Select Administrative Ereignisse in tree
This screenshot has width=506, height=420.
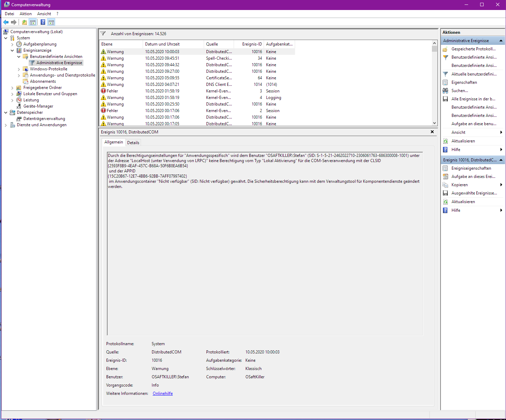59,63
